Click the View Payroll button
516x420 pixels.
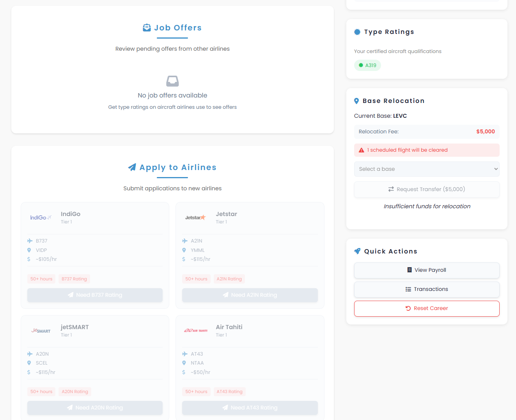pos(427,270)
